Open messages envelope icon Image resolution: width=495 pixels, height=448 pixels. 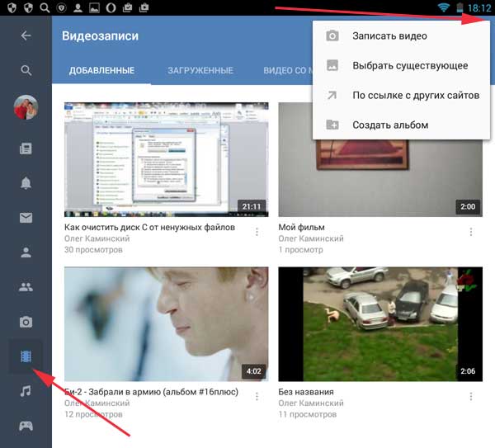coord(26,218)
